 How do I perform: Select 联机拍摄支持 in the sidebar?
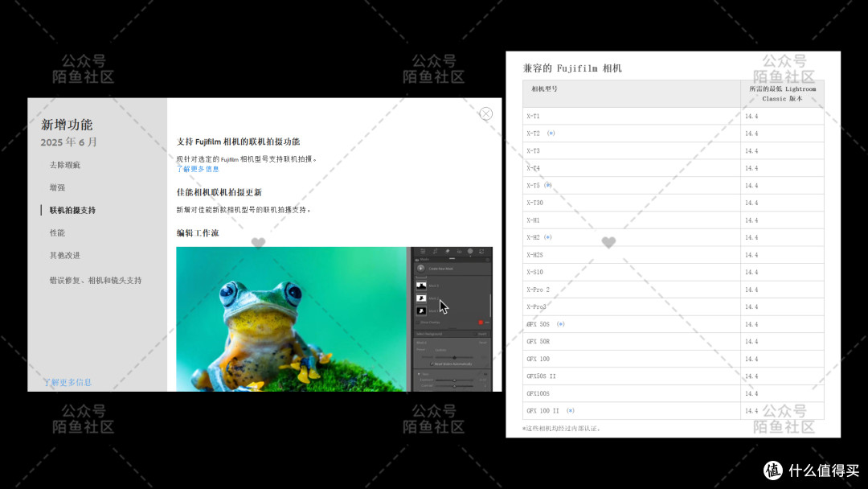click(x=72, y=211)
